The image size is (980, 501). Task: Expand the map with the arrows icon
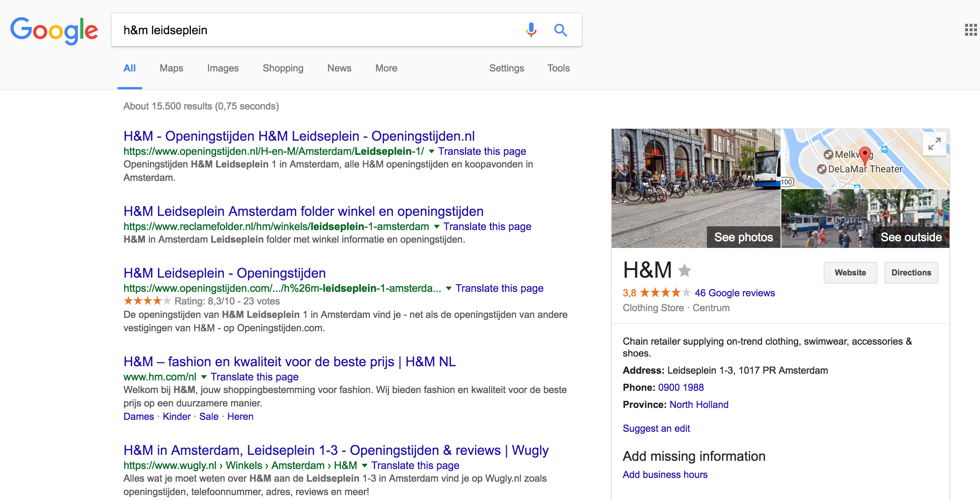934,144
